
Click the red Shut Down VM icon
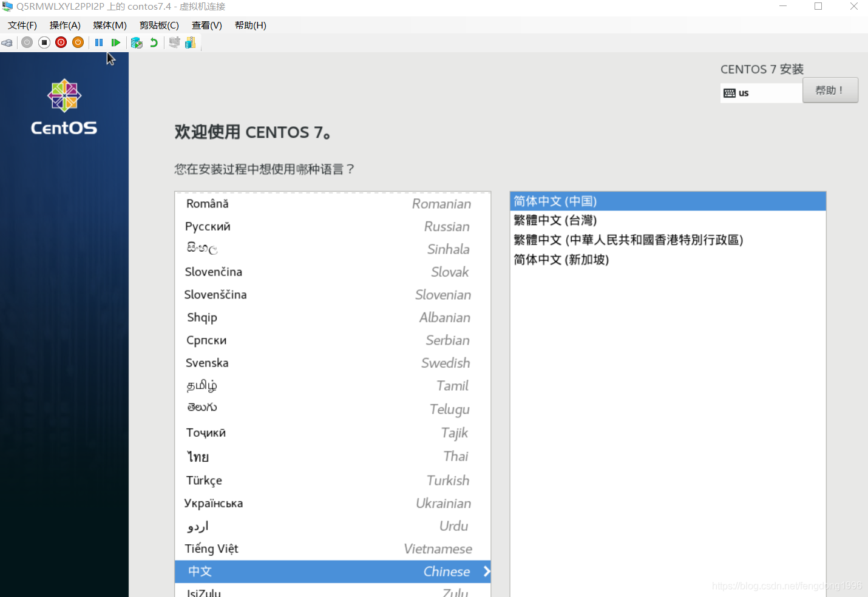(61, 42)
